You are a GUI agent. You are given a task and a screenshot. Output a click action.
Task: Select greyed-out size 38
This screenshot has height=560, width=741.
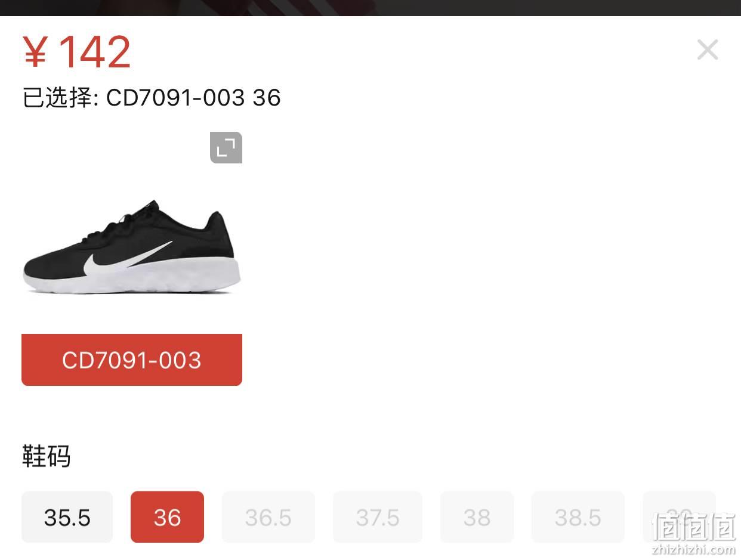coord(477,517)
